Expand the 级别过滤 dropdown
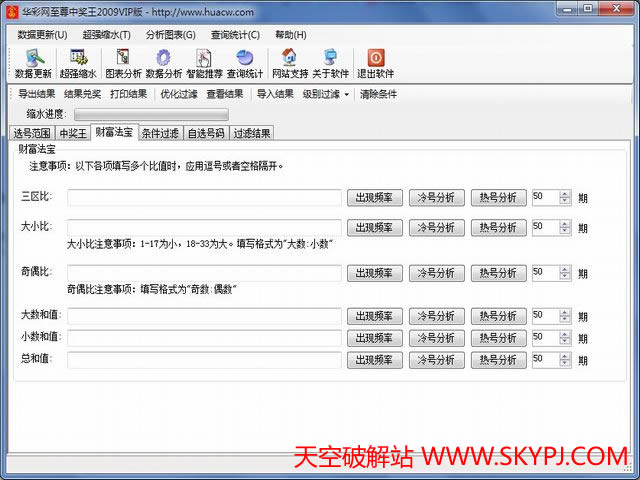The width and height of the screenshot is (640, 480). point(326,94)
